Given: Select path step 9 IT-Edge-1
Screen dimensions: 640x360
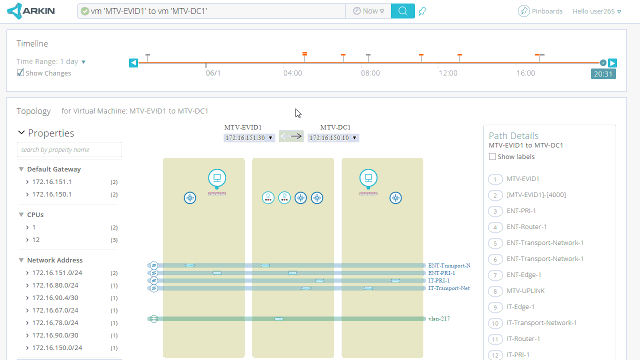Looking at the screenshot, I should click(x=511, y=307).
